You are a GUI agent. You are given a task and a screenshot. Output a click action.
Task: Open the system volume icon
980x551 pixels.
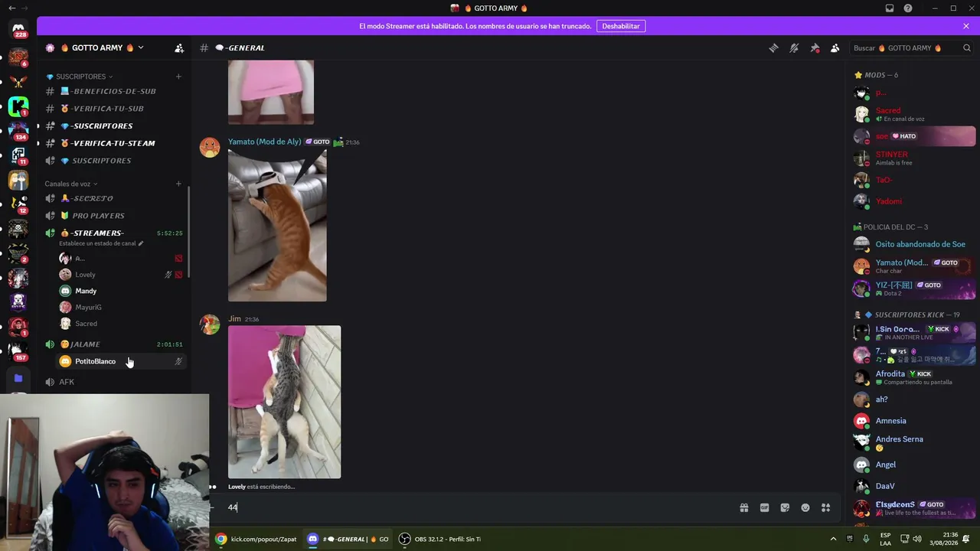pyautogui.click(x=917, y=539)
